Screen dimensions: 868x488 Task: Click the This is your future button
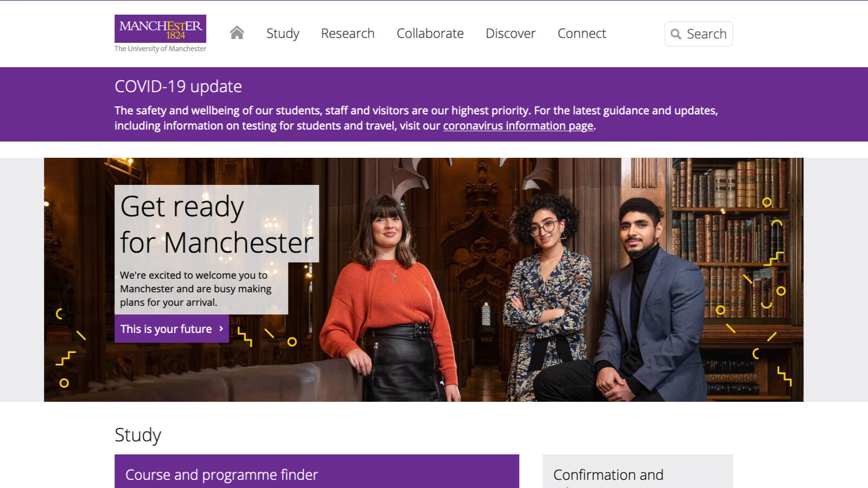[x=171, y=329]
